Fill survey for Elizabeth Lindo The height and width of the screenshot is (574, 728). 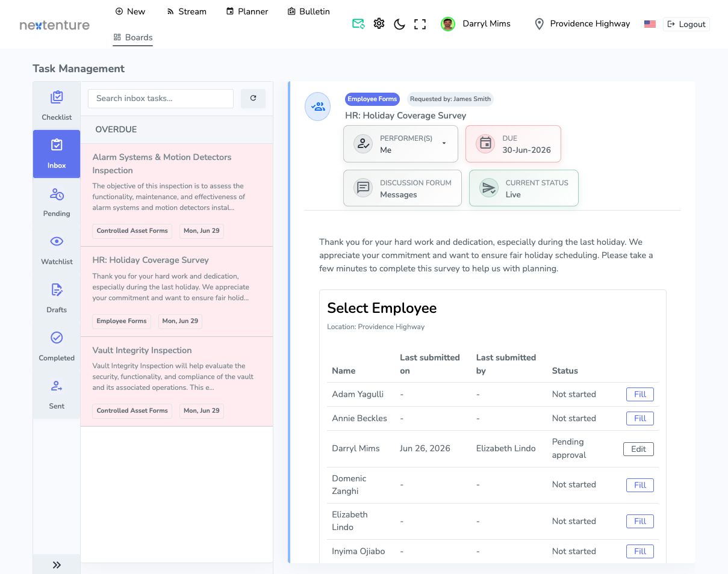pyautogui.click(x=640, y=521)
